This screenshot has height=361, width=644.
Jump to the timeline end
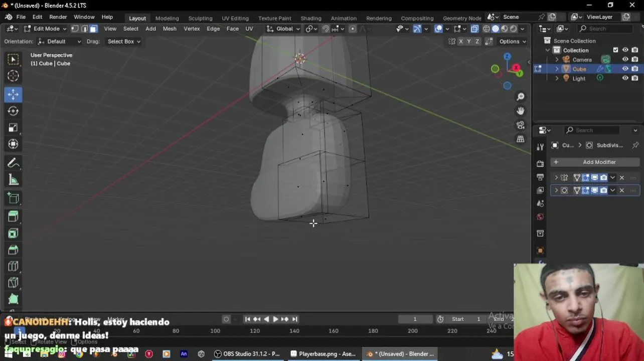click(x=295, y=319)
